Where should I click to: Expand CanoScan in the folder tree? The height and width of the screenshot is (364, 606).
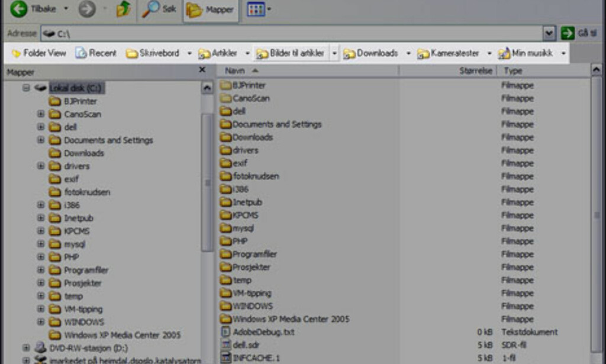pos(41,114)
